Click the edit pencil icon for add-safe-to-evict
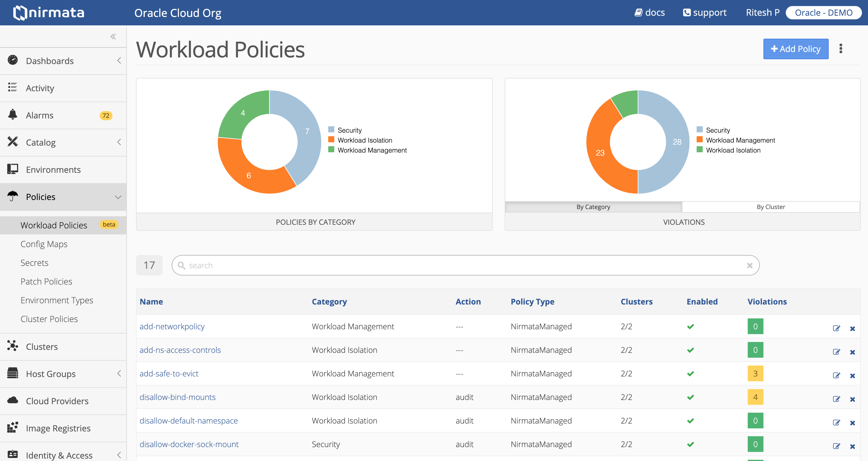 [x=837, y=376]
